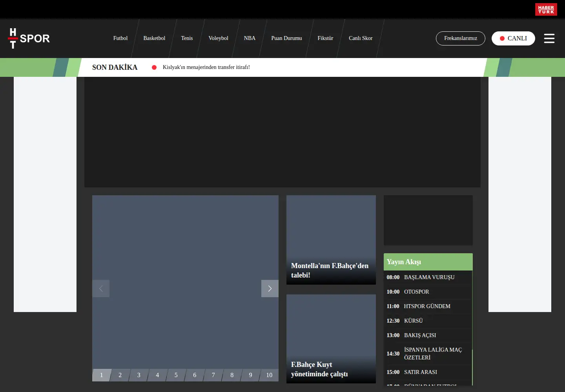The height and width of the screenshot is (392, 565).
Task: Select 10:00 OTOSPOR program
Action: (428, 292)
